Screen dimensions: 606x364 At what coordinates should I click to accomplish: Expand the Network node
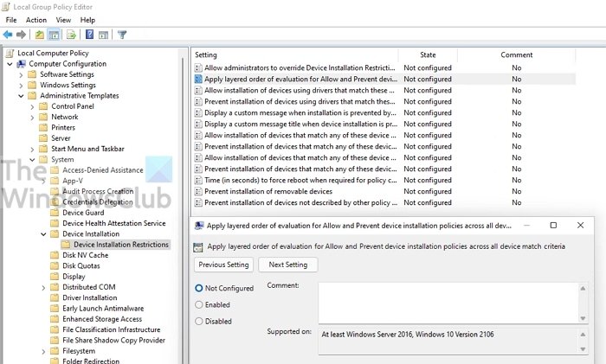point(33,118)
